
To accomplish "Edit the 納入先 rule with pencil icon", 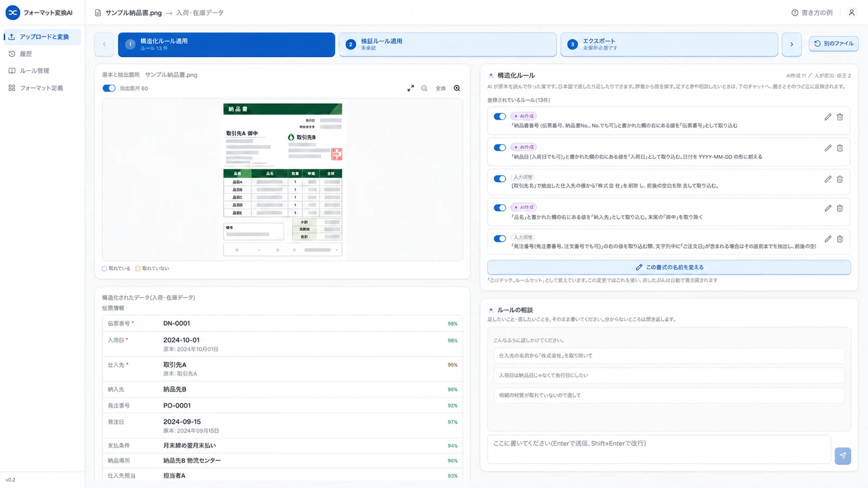I will 828,208.
